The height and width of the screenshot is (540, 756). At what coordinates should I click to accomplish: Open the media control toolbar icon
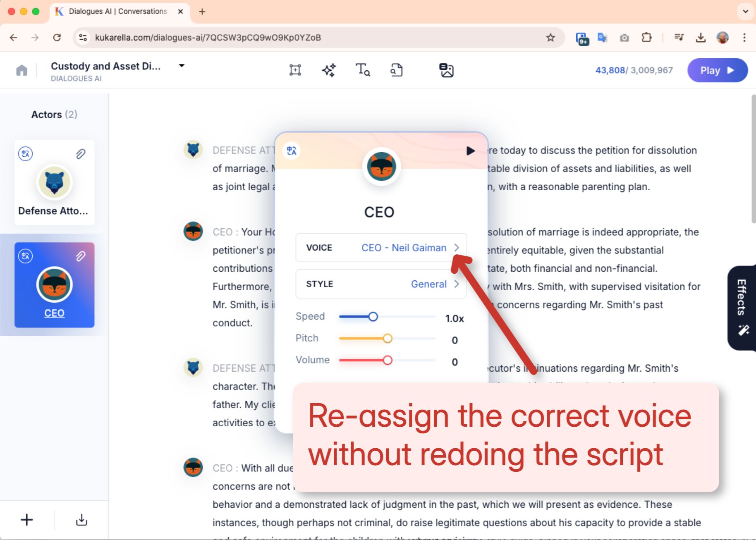[679, 38]
